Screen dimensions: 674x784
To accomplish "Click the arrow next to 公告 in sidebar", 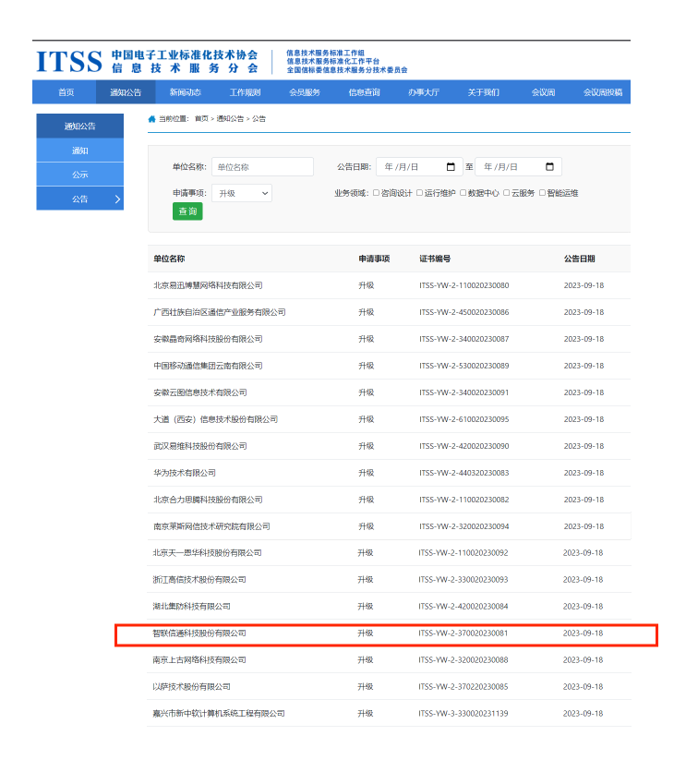I will click(117, 199).
